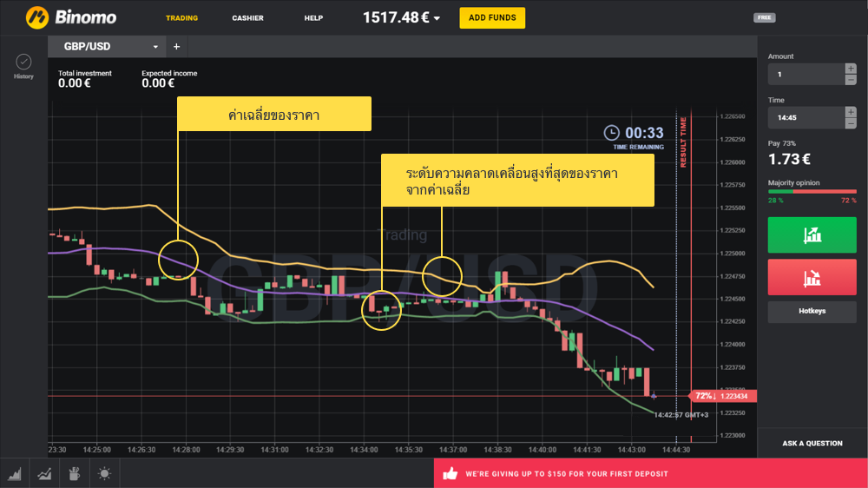868x488 pixels.
Task: Expand the GBP/USD asset dropdown
Action: (x=155, y=47)
